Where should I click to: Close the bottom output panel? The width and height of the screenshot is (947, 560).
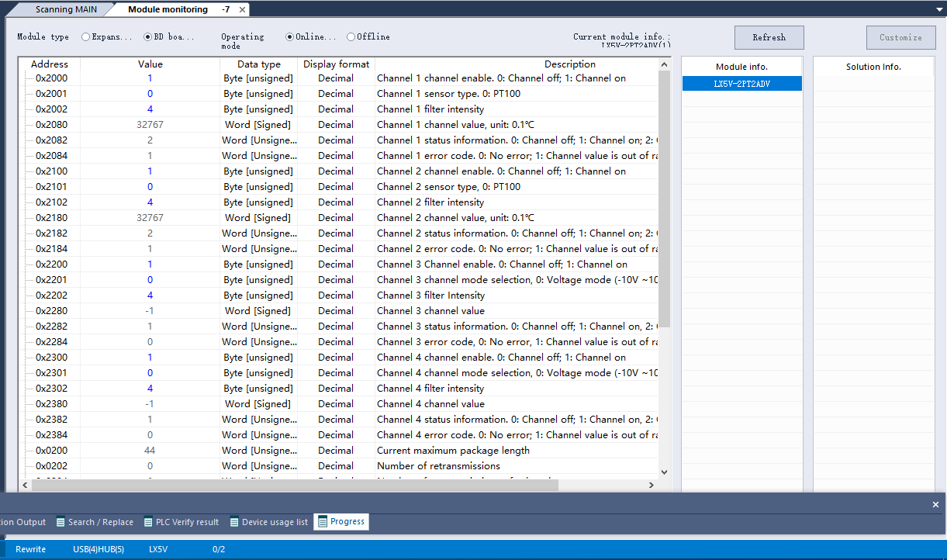tap(935, 504)
